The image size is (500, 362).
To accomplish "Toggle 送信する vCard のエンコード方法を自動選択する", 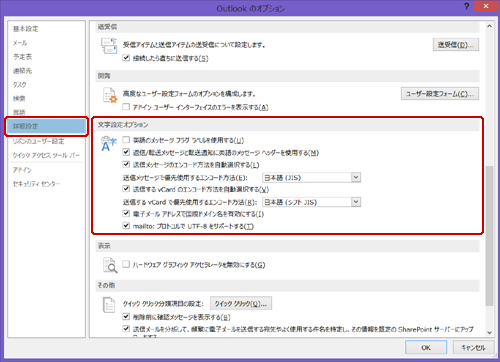I will pos(126,189).
